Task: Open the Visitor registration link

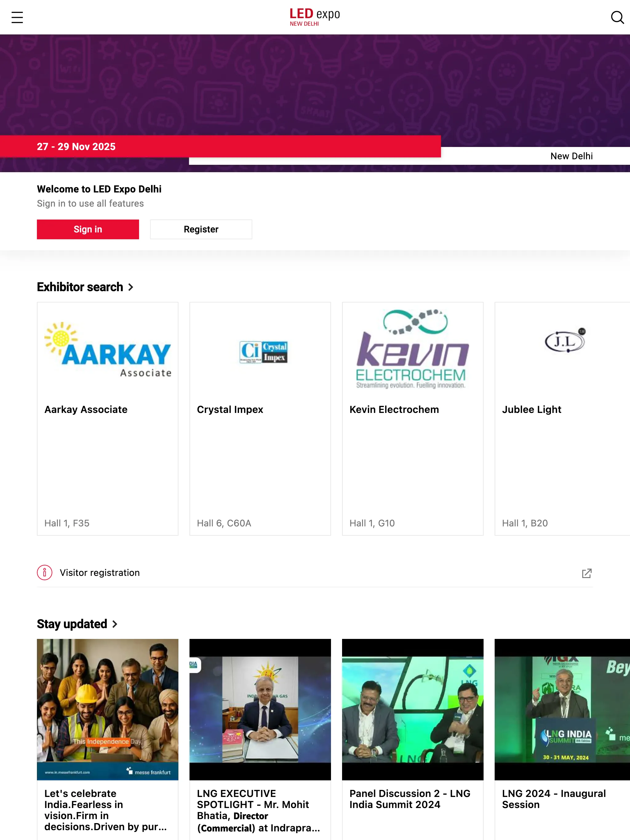Action: (x=315, y=573)
